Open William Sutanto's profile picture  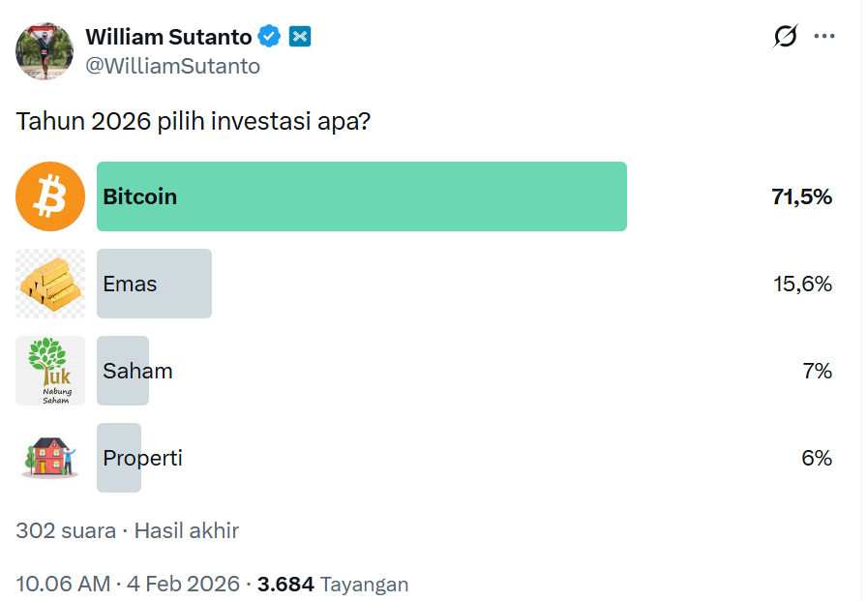pos(45,50)
